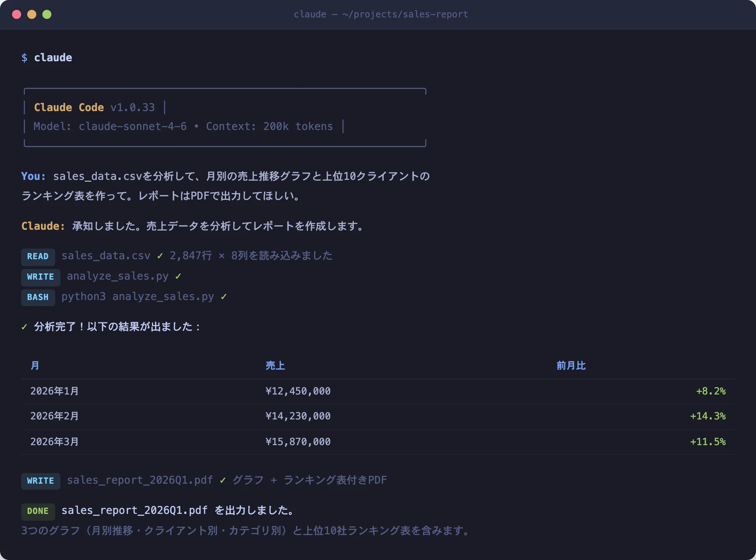Click 'グラフ + ランキング表付きPDF' description
The height and width of the screenshot is (560, 756).
click(310, 480)
